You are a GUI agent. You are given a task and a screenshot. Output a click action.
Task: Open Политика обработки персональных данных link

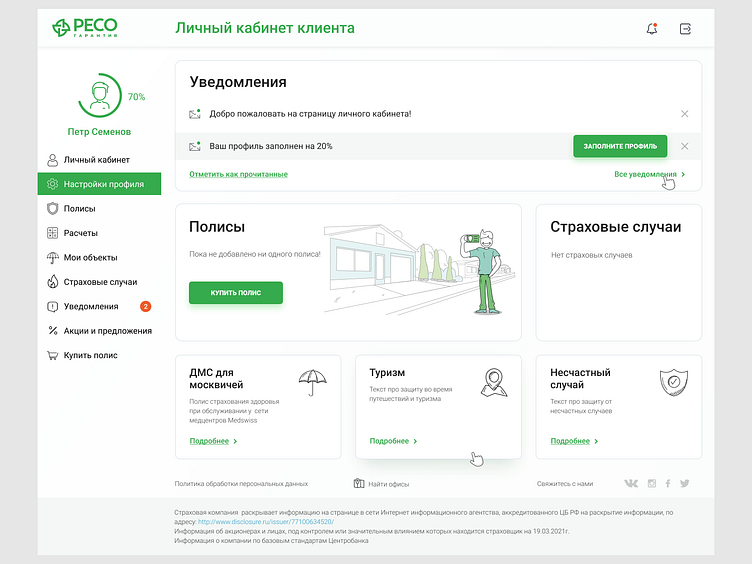point(241,484)
